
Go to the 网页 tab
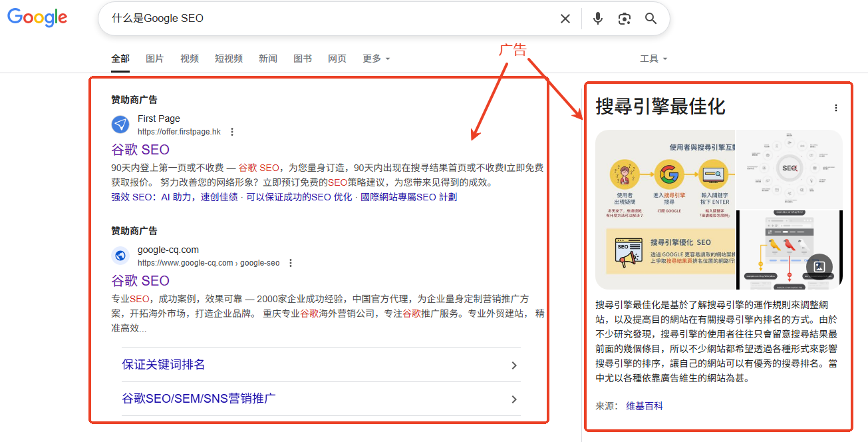337,59
